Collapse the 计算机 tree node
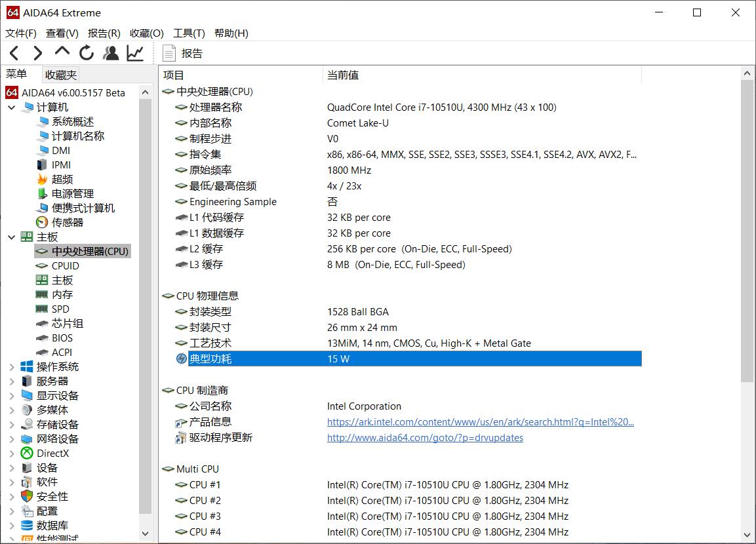Image resolution: width=756 pixels, height=544 pixels. [10, 107]
